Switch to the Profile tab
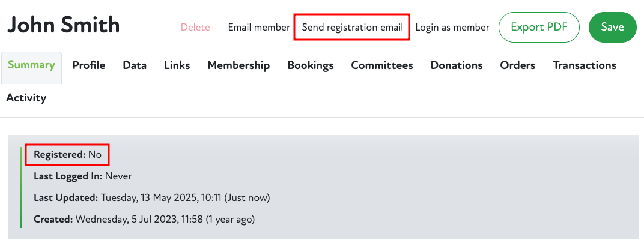 (x=89, y=65)
